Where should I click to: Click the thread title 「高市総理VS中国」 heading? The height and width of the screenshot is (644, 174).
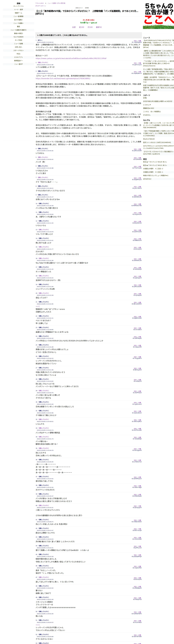click(x=87, y=12)
